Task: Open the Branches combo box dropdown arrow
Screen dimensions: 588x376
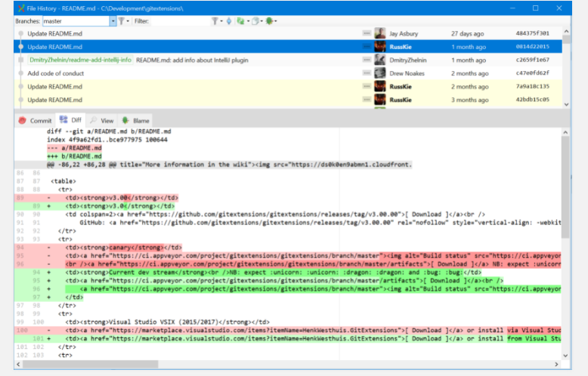Action: pos(113,21)
